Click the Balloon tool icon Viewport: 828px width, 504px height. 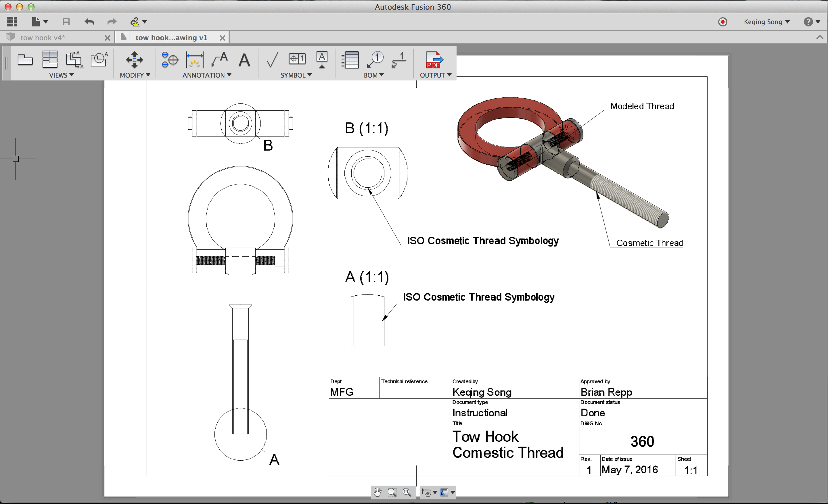pyautogui.click(x=375, y=60)
